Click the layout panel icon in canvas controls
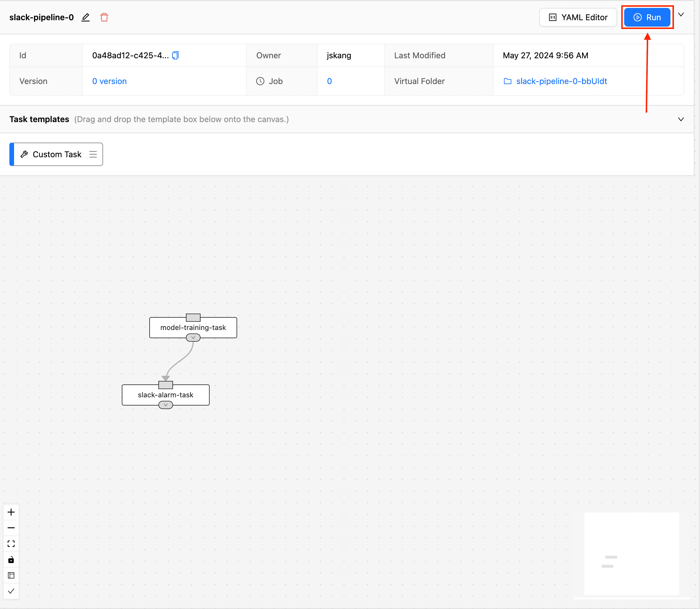 pyautogui.click(x=11, y=575)
